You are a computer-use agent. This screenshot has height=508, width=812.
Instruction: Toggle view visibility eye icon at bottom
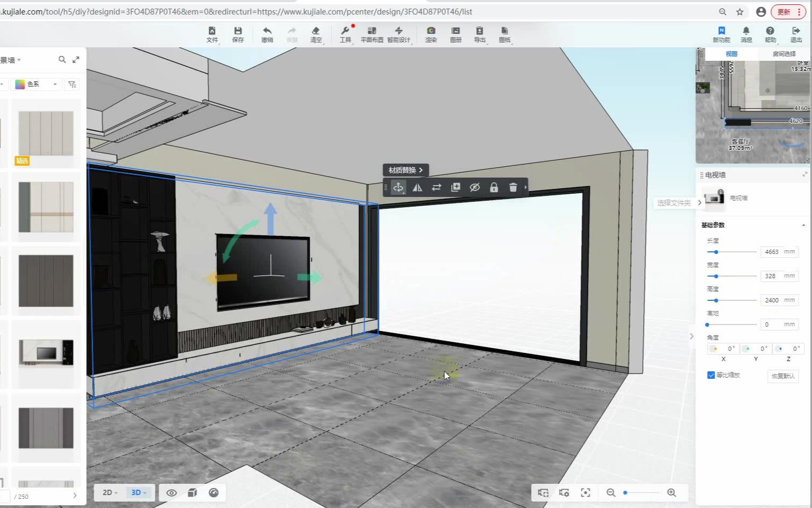(x=172, y=493)
